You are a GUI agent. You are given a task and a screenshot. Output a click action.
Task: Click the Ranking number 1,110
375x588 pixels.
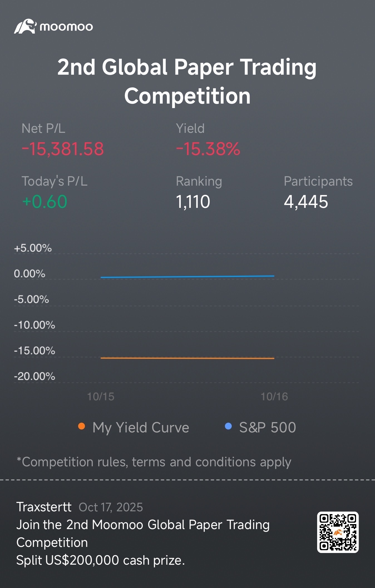click(x=193, y=201)
